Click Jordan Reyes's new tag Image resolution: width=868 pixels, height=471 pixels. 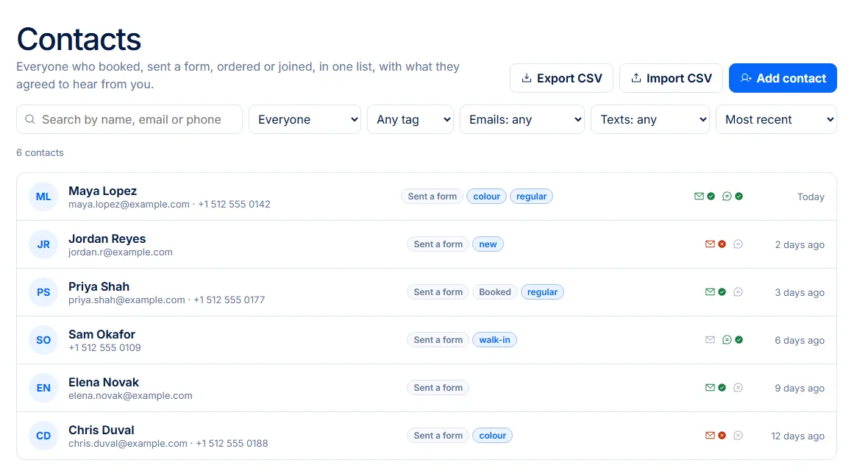(488, 244)
